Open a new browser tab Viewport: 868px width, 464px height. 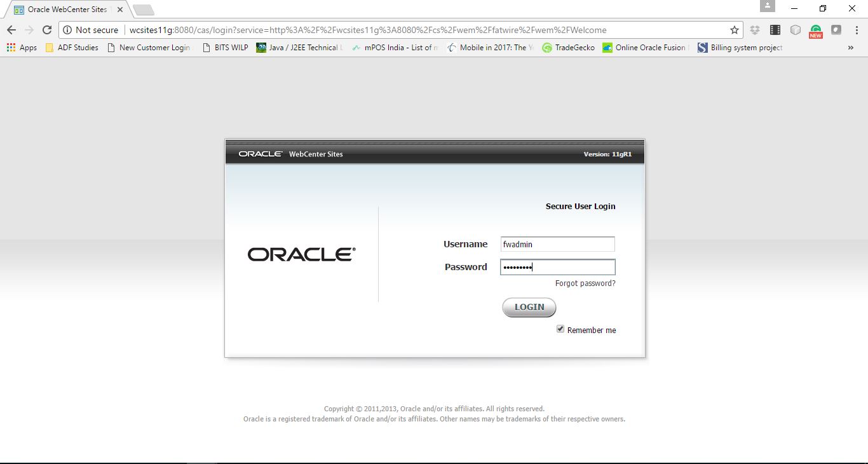144,10
